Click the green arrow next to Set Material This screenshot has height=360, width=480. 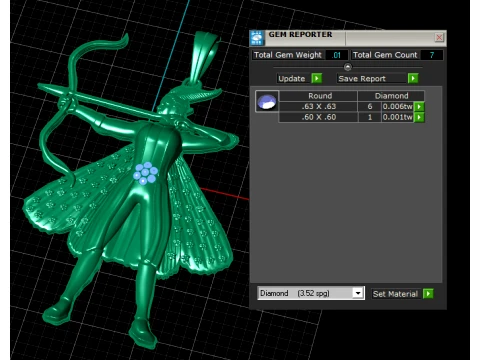pyautogui.click(x=428, y=294)
